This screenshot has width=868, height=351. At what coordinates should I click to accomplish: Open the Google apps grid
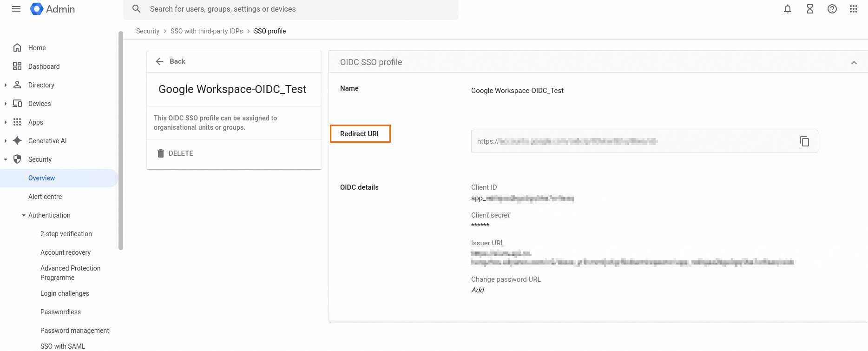click(854, 9)
